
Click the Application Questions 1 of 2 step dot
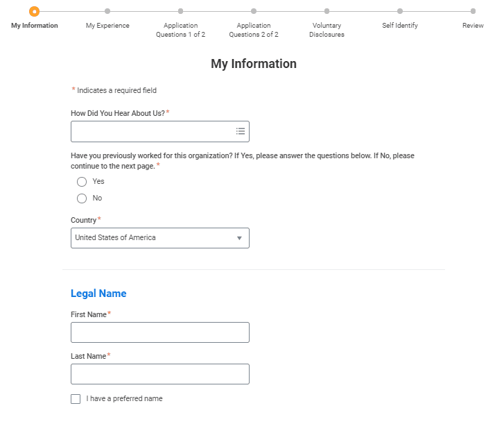[x=181, y=11]
